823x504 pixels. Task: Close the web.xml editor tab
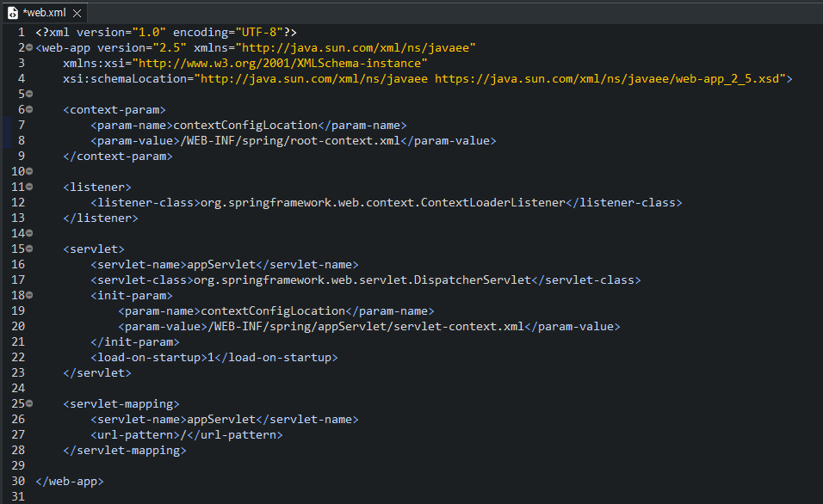point(77,13)
